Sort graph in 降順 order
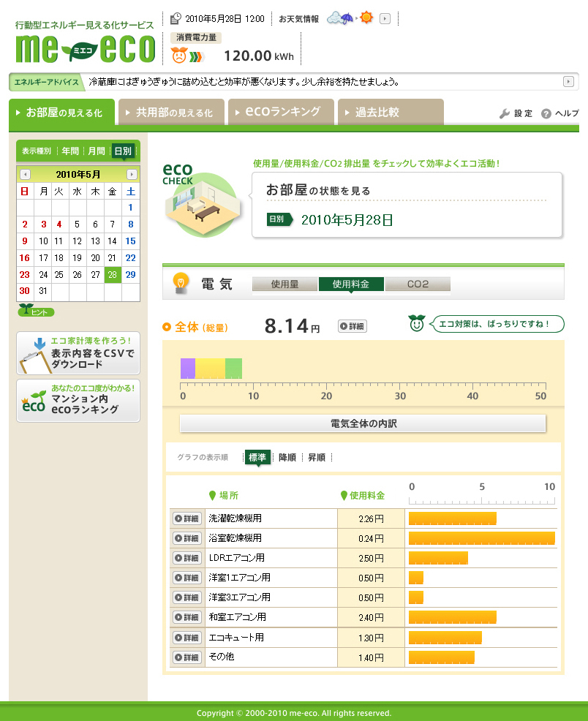This screenshot has width=588, height=721. click(287, 458)
